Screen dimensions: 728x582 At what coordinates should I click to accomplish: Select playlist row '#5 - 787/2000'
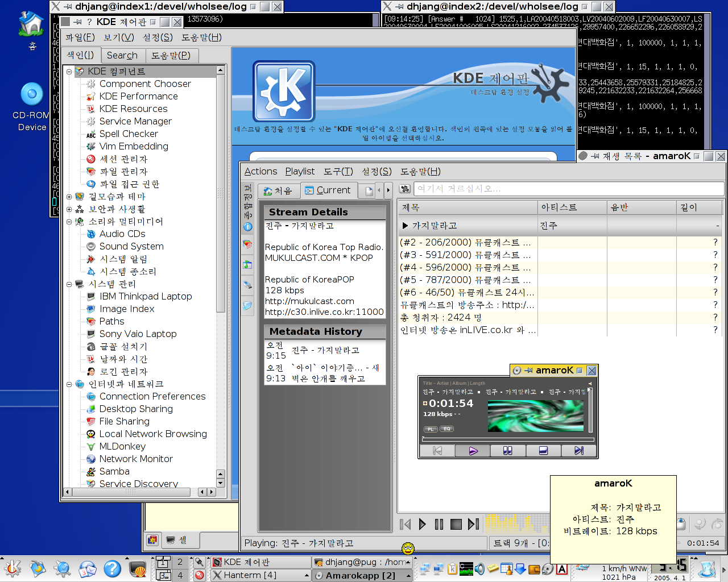click(560, 280)
